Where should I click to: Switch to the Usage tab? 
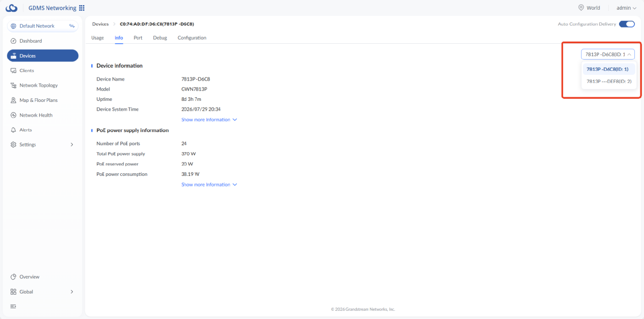(x=97, y=38)
